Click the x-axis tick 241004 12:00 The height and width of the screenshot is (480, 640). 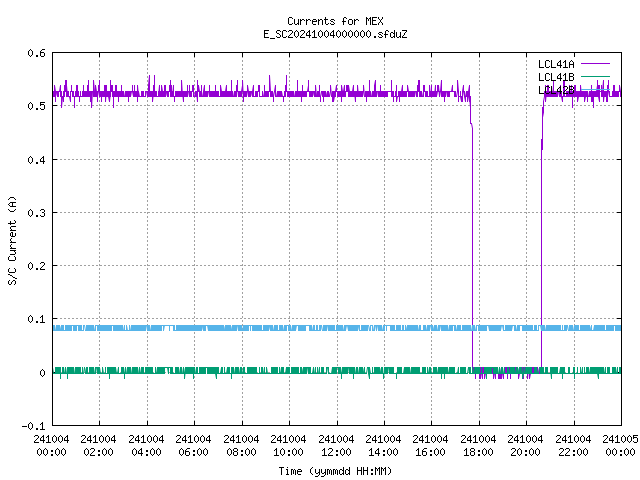coord(336,446)
